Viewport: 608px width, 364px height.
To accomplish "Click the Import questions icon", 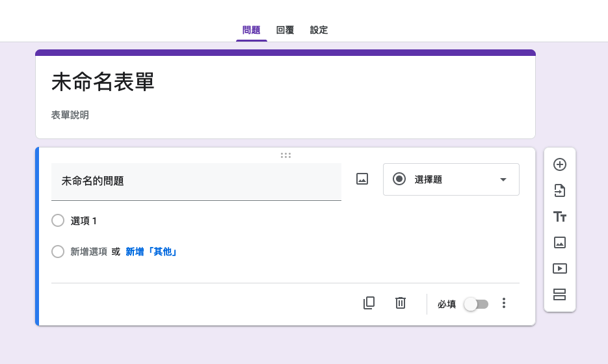I will (559, 190).
